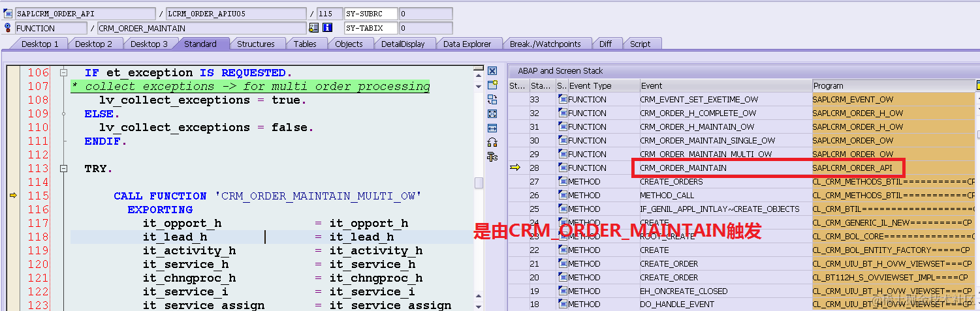Click the navigate-to-source icon after CRM_ORDER_MAINTAIN field
980x311 pixels.
[314, 28]
